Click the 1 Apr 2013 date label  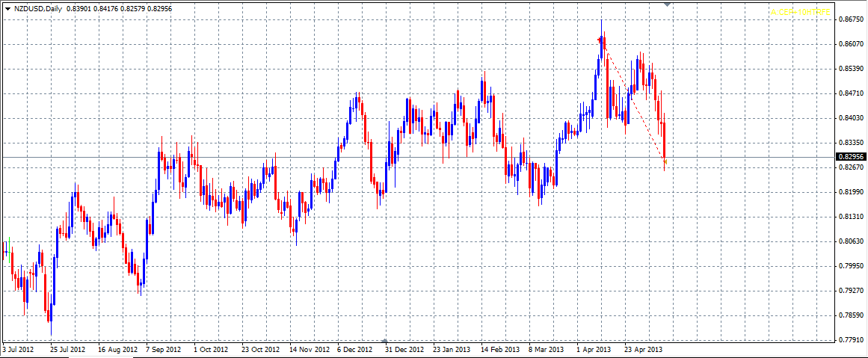(x=595, y=349)
